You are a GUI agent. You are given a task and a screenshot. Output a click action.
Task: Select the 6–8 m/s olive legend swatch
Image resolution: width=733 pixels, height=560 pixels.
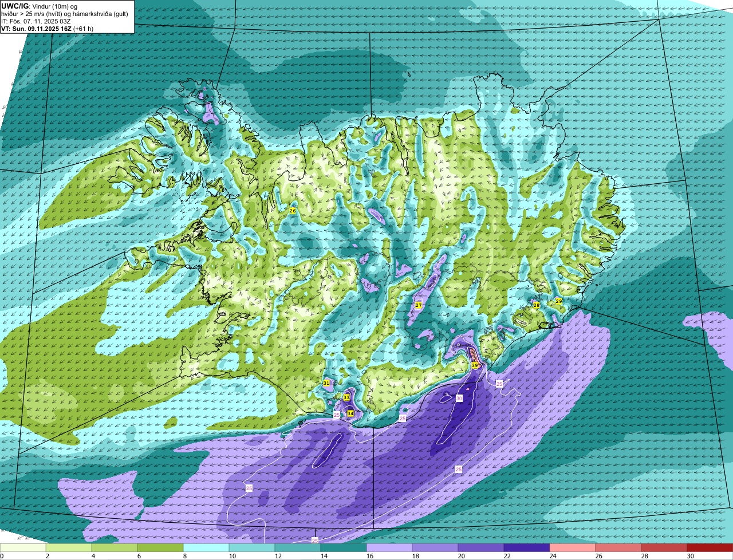pyautogui.click(x=160, y=548)
